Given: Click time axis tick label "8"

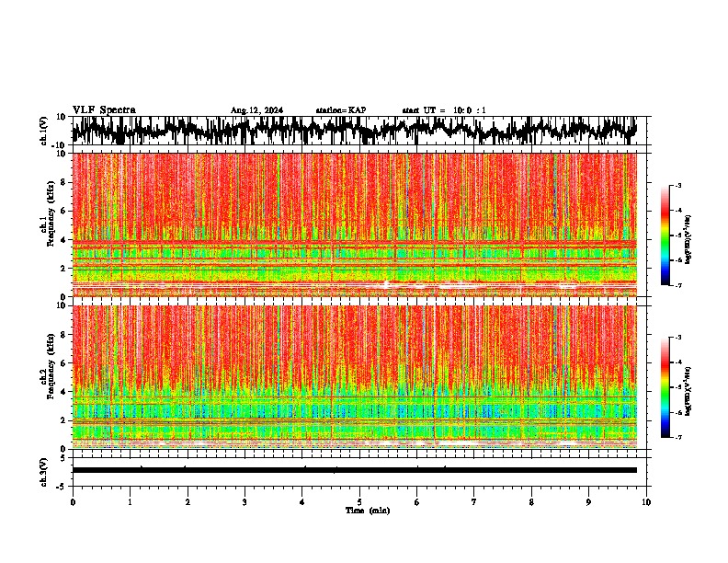Looking at the screenshot, I should [531, 502].
